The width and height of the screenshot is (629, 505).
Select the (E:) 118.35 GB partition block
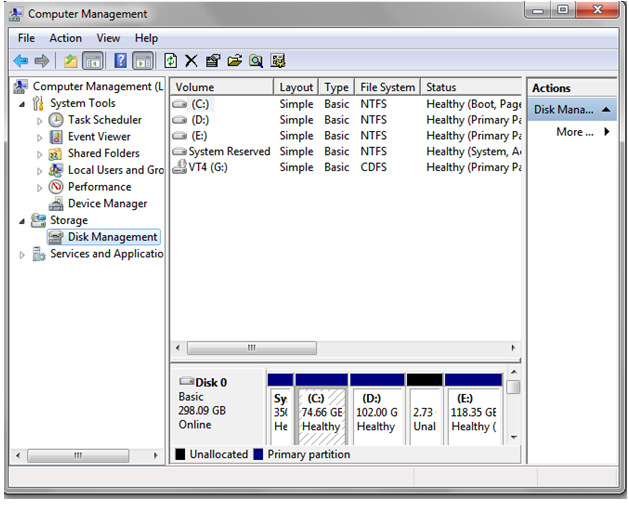[473, 409]
